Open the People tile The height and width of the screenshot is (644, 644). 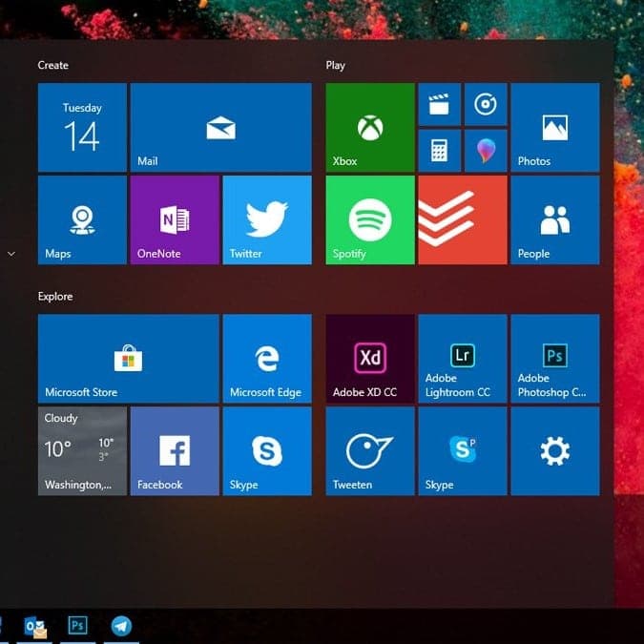coord(555,220)
